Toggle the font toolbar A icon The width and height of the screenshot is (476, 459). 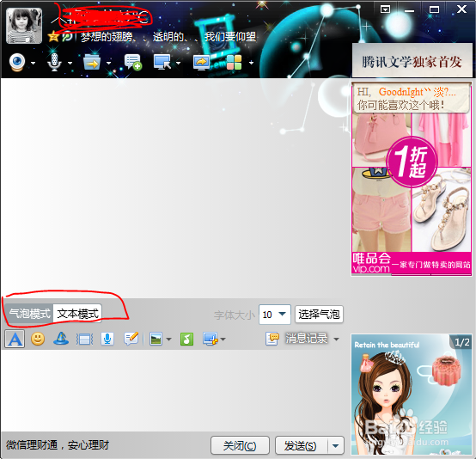pyautogui.click(x=15, y=339)
